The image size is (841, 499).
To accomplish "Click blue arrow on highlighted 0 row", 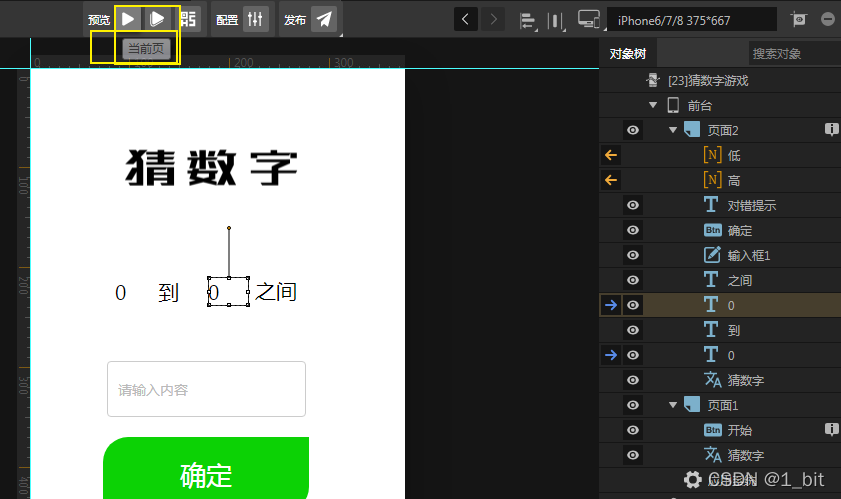I will pos(611,305).
